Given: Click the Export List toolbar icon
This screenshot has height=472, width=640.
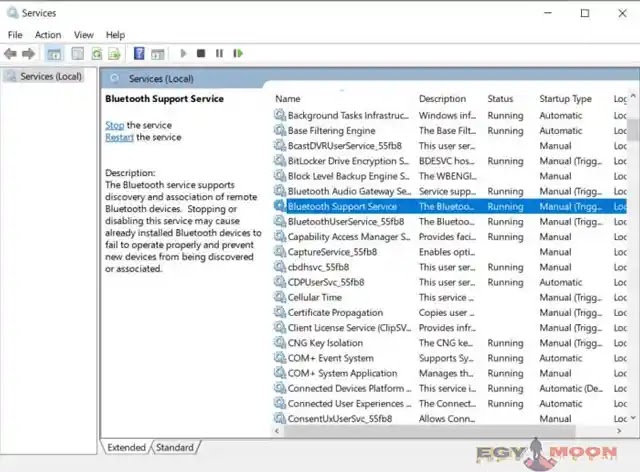Looking at the screenshot, I should click(x=115, y=53).
